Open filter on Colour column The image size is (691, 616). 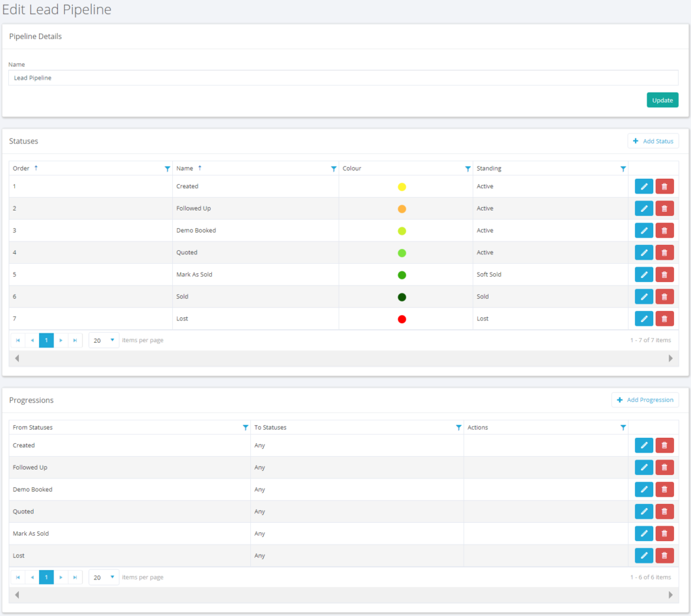coord(468,169)
